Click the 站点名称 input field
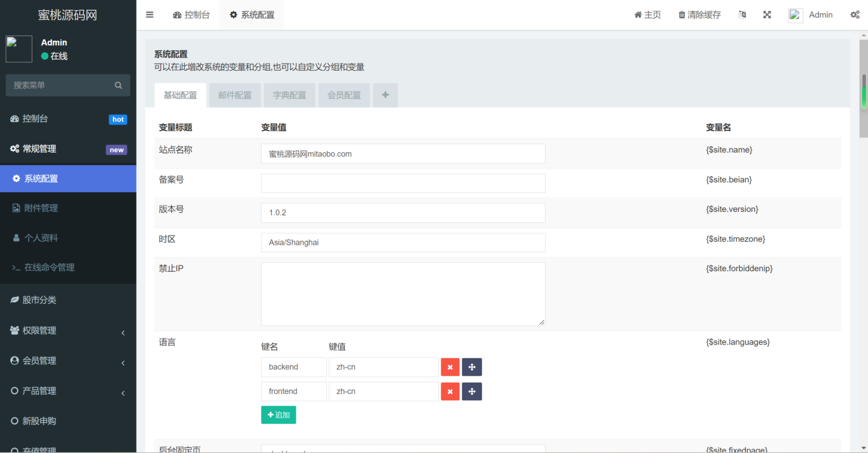 pos(403,154)
